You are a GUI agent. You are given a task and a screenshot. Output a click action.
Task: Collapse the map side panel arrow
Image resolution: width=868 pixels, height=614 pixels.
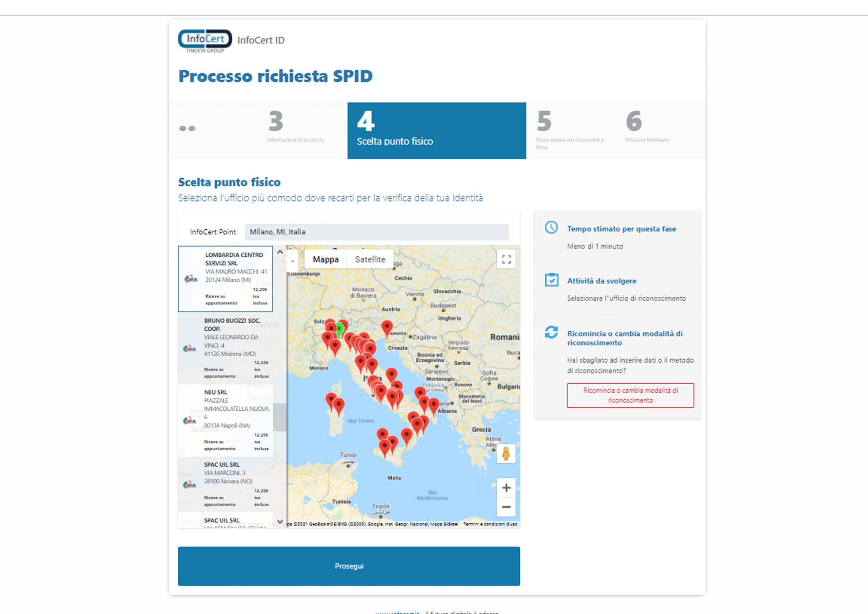coord(292,261)
